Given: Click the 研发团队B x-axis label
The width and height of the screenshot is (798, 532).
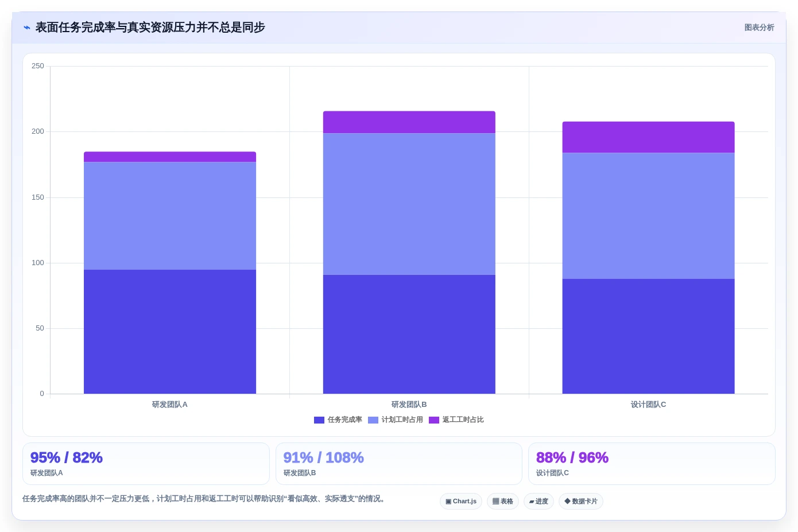Looking at the screenshot, I should (x=409, y=405).
